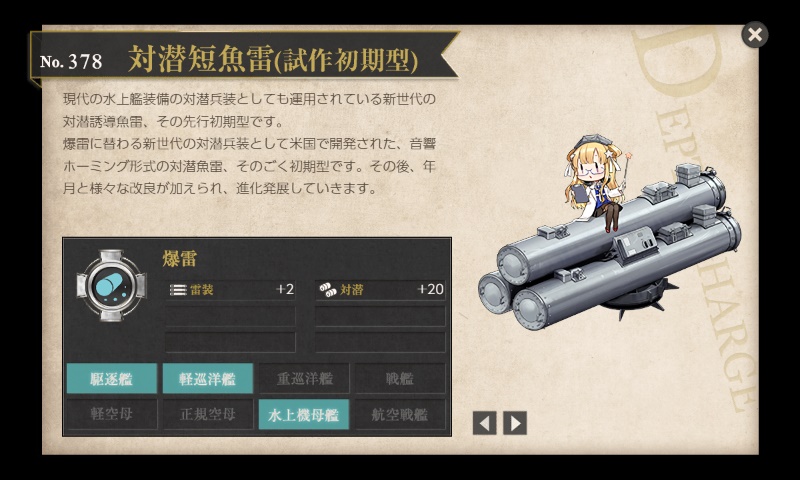Click the 対潜 anti-submarine stat icon
The image size is (800, 480).
tap(328, 290)
